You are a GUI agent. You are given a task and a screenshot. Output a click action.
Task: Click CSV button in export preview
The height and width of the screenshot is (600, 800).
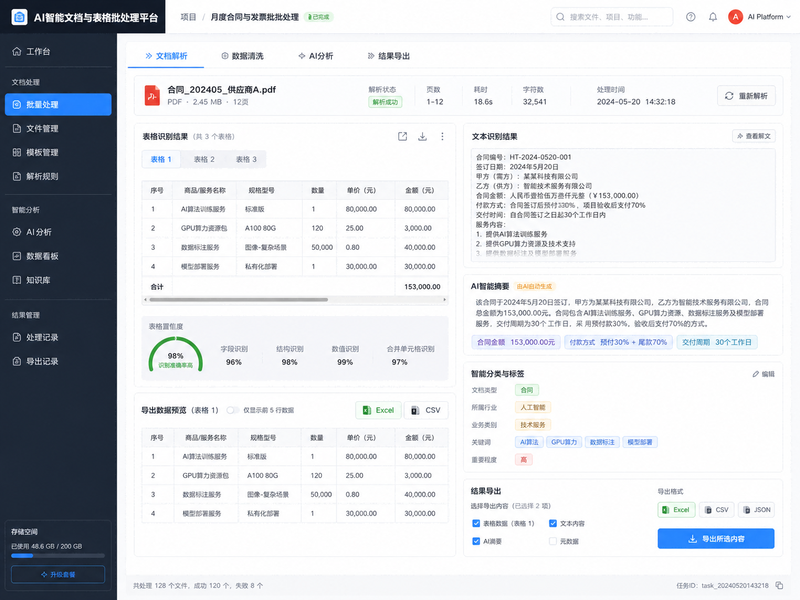tap(426, 410)
